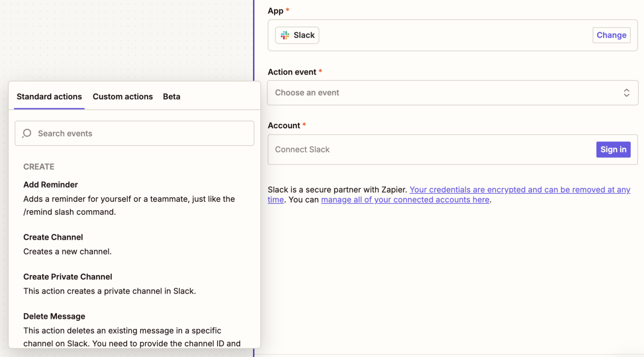Switch to the Custom actions tab
This screenshot has height=357, width=644.
click(x=123, y=96)
